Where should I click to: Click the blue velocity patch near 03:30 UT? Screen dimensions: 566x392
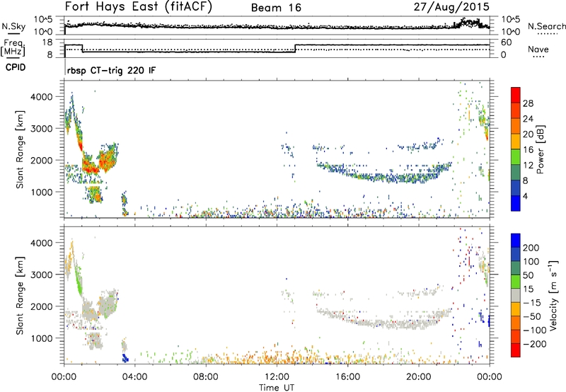click(x=125, y=358)
